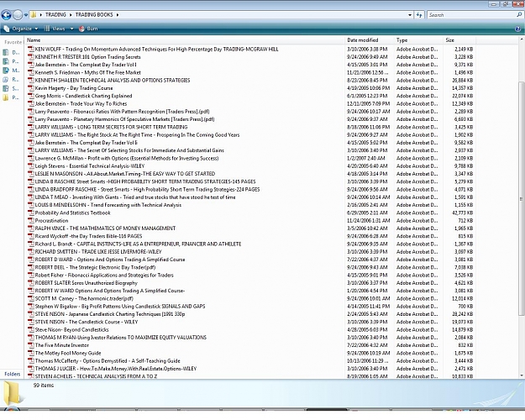Select file Stephen W Bigalow Big Profit Patterns
The width and height of the screenshot is (525, 420).
pos(120,307)
